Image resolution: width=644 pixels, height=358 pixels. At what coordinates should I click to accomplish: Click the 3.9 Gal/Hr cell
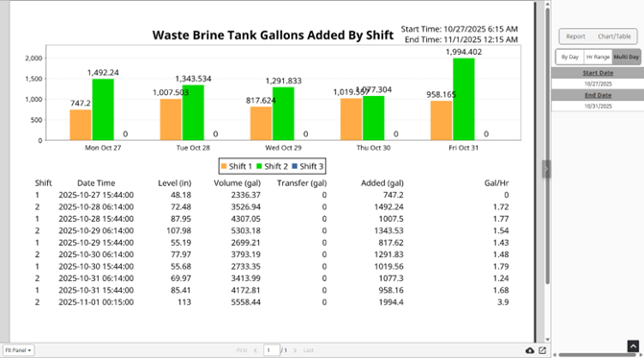pyautogui.click(x=503, y=302)
